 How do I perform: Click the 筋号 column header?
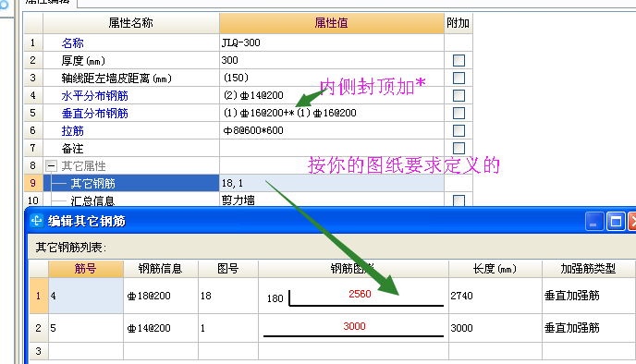(x=86, y=269)
